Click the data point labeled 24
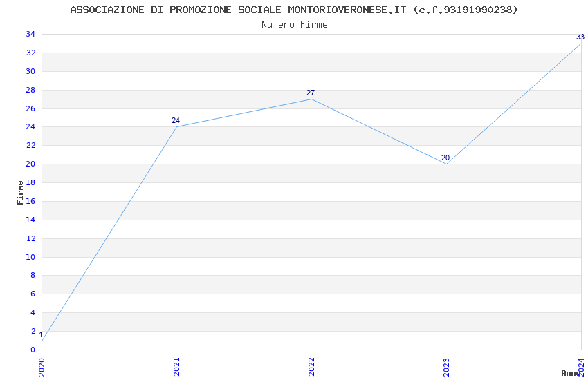Viewport: 588px width, 380px height. (176, 127)
